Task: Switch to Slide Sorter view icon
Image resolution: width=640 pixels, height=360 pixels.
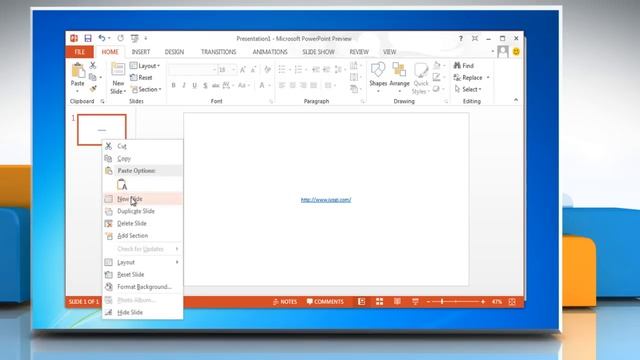Action: click(x=380, y=302)
